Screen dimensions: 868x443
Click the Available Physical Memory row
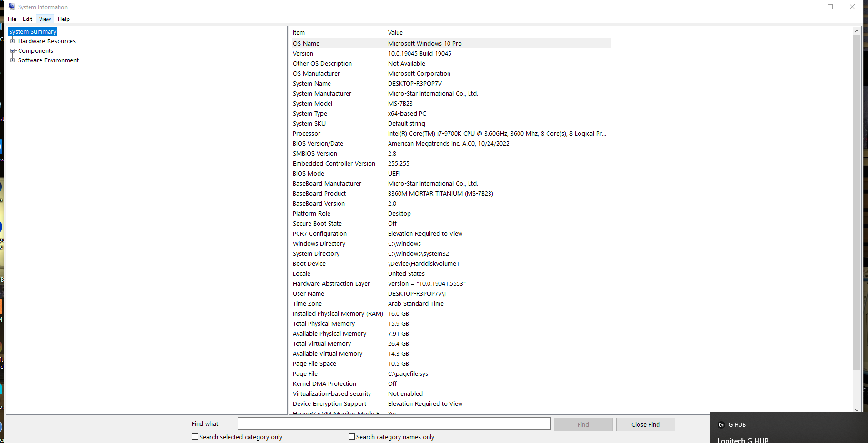pos(450,333)
